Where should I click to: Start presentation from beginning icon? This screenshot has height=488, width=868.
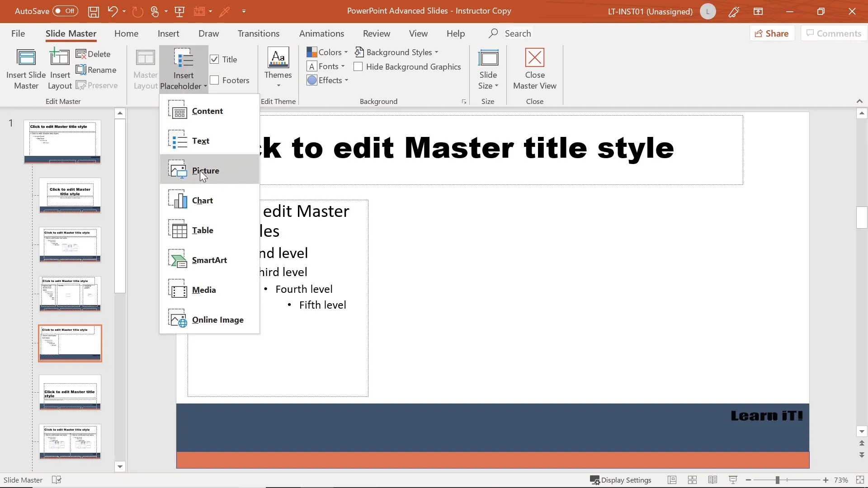point(179,11)
